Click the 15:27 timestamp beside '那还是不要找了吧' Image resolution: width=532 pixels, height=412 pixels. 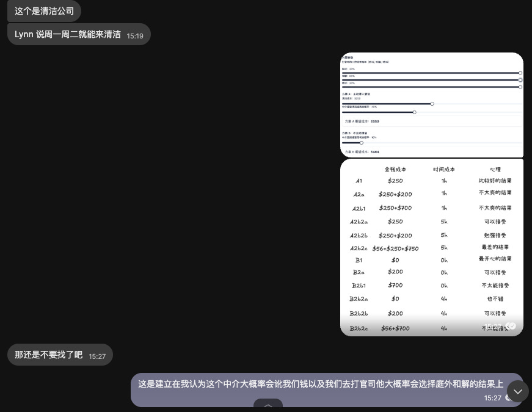click(97, 356)
